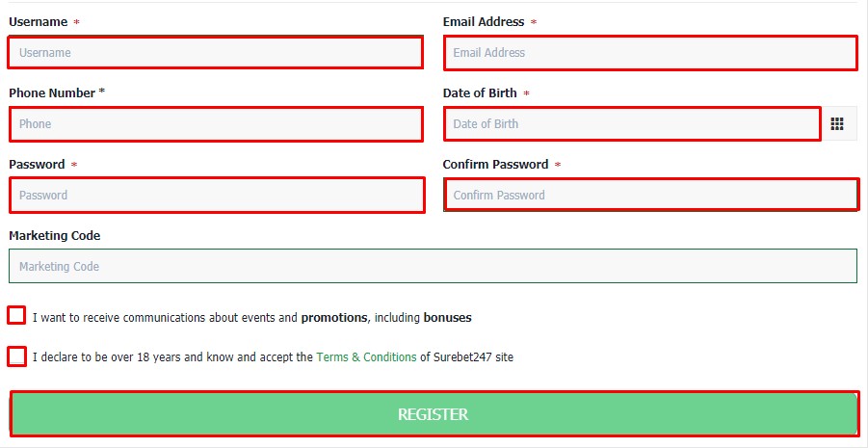Screen dimensions: 868x448
Task: Focus the Confirm Password input box
Action: [651, 195]
